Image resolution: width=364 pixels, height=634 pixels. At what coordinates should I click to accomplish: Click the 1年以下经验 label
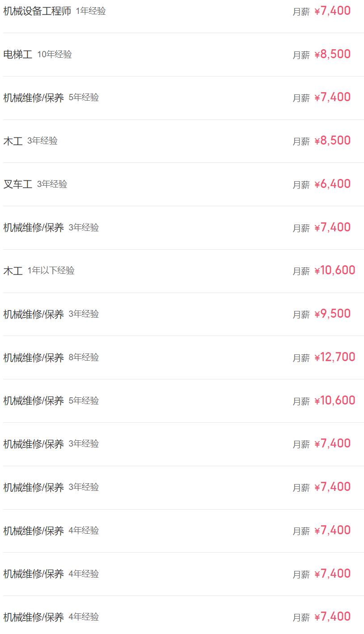(x=51, y=271)
